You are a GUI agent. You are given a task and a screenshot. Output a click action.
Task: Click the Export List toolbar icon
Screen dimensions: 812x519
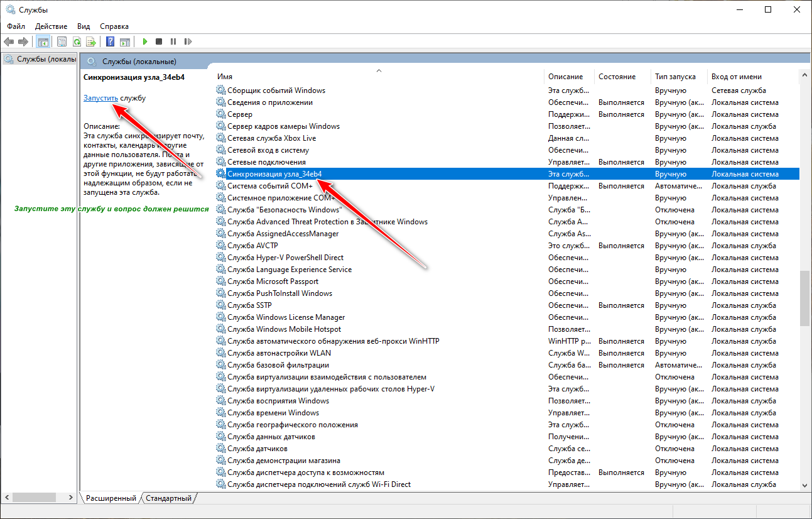91,41
